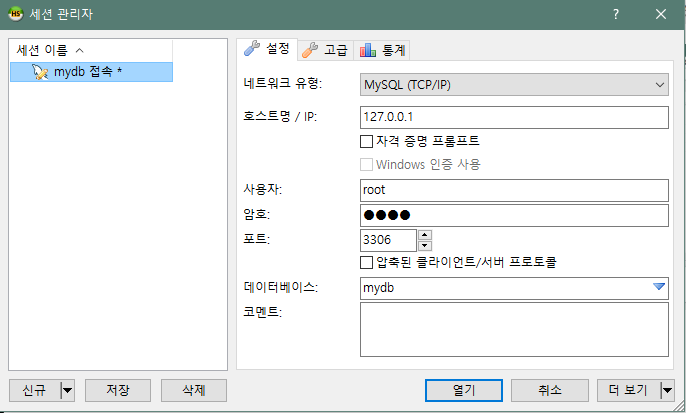The height and width of the screenshot is (413, 686).
Task: Open the 네트워크 유형 dropdown
Action: click(x=514, y=84)
